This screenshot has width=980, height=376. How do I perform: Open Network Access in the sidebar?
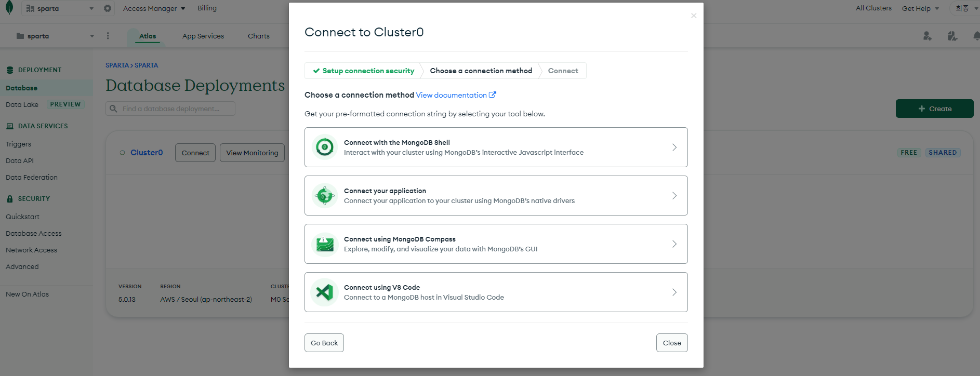click(31, 250)
